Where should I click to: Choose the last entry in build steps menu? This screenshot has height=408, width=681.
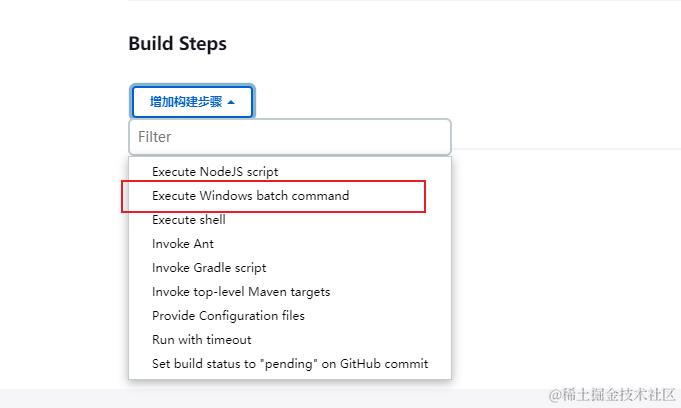[290, 364]
